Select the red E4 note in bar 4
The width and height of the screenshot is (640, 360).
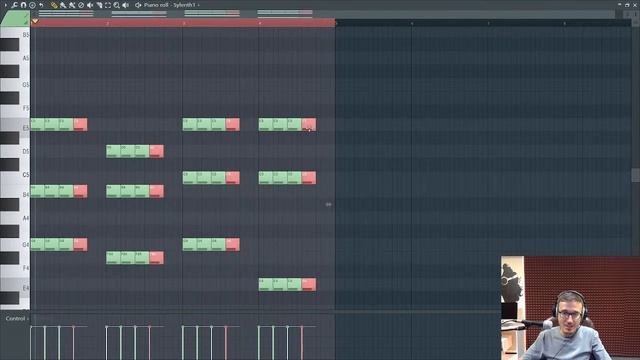[309, 284]
